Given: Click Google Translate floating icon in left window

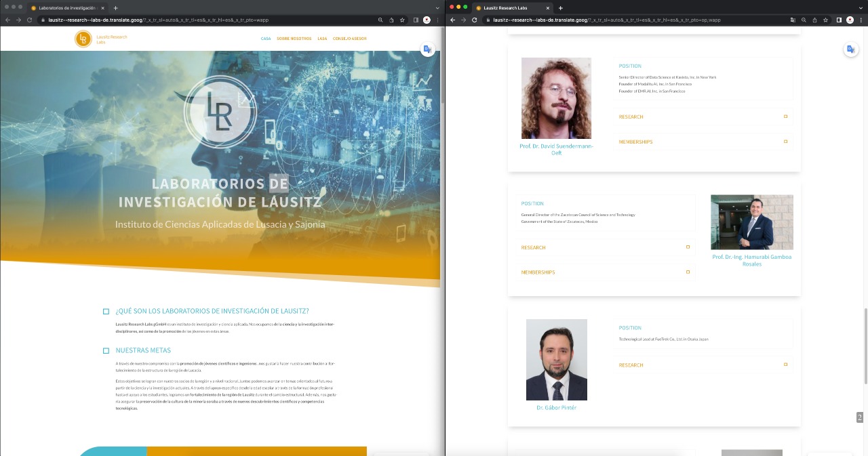Looking at the screenshot, I should [427, 49].
